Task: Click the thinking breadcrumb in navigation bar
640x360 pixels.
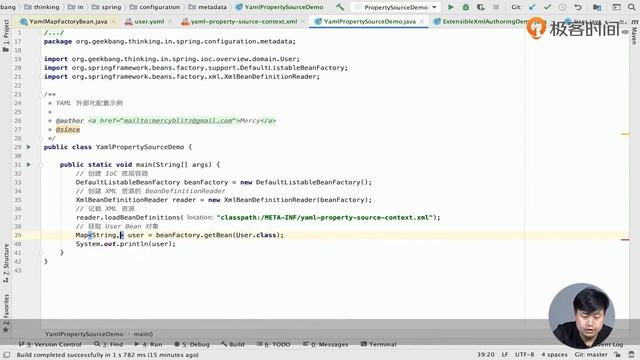Action: (42, 7)
